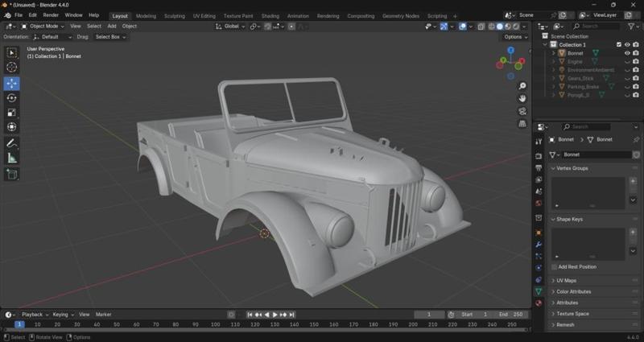Activate the Rotate tool

click(x=11, y=97)
